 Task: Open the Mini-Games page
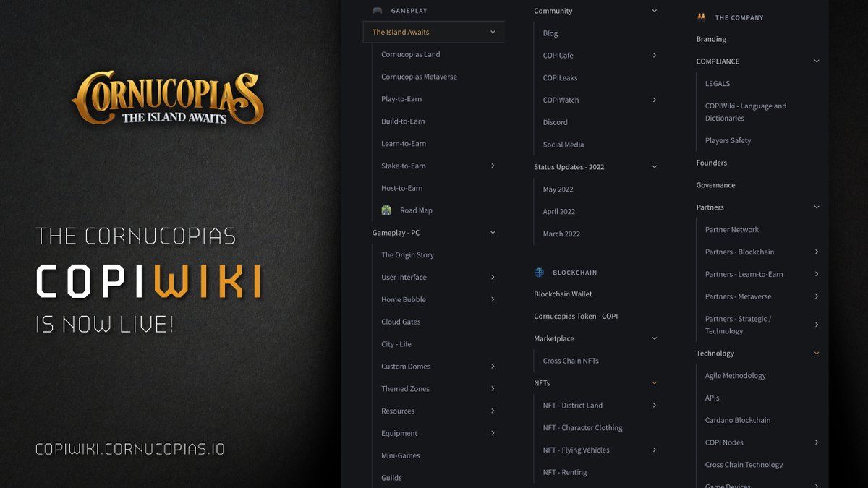[x=401, y=455]
